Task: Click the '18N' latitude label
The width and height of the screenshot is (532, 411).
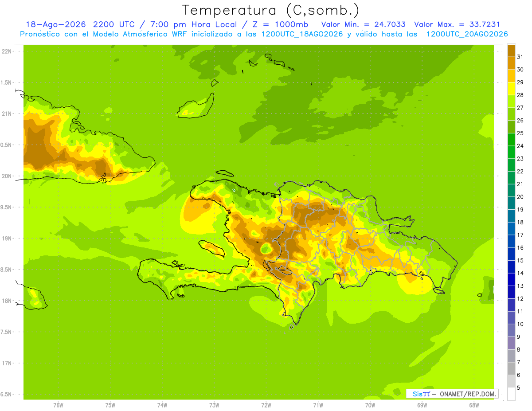Action: [7, 301]
